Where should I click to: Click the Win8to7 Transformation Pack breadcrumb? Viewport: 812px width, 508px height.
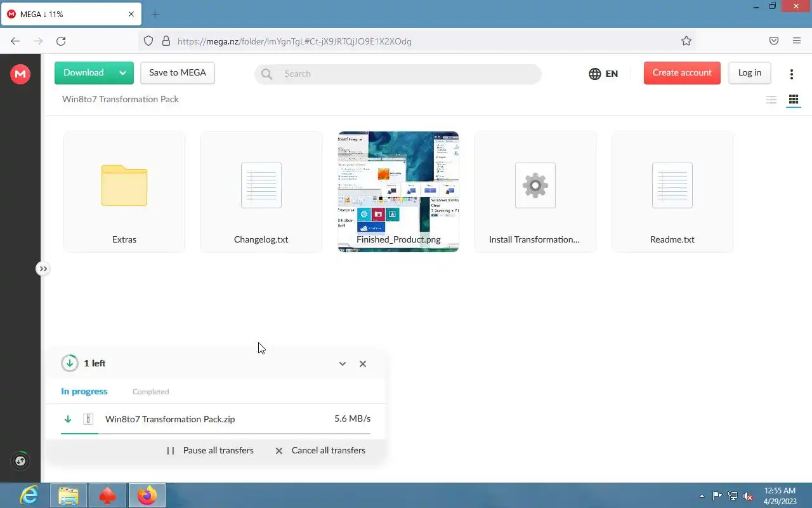[x=121, y=99]
